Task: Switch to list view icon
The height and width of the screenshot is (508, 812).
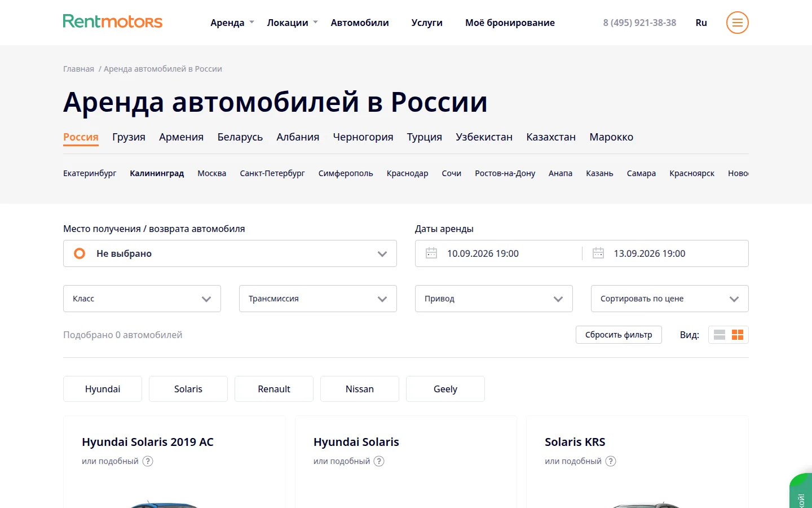Action: (720, 335)
